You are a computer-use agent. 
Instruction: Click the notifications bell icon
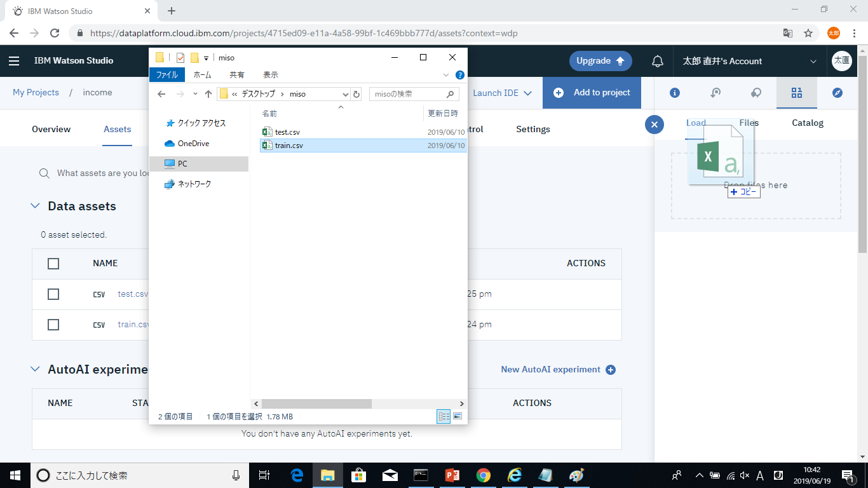tap(658, 61)
